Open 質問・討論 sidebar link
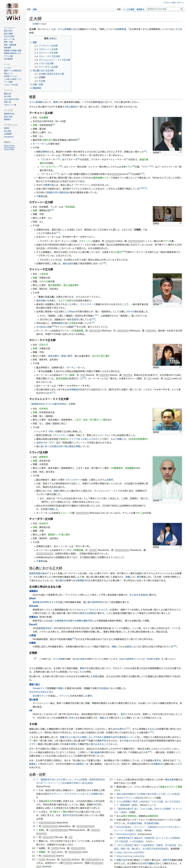The width and height of the screenshot is (186, 868). (8, 42)
